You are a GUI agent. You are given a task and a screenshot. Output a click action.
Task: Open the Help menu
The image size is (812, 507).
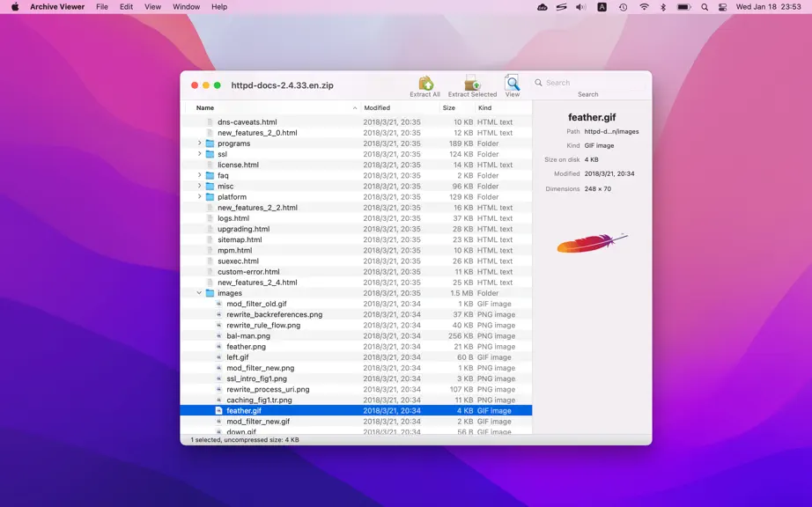(219, 7)
